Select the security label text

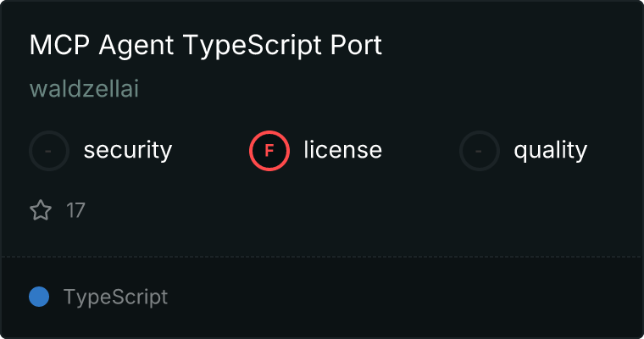[x=128, y=151]
